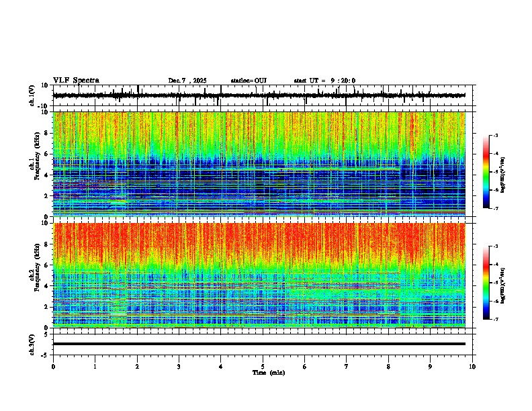The width and height of the screenshot is (532, 411).
Task: Click the "-3" label on ch.2 color bar
Action: click(x=496, y=246)
